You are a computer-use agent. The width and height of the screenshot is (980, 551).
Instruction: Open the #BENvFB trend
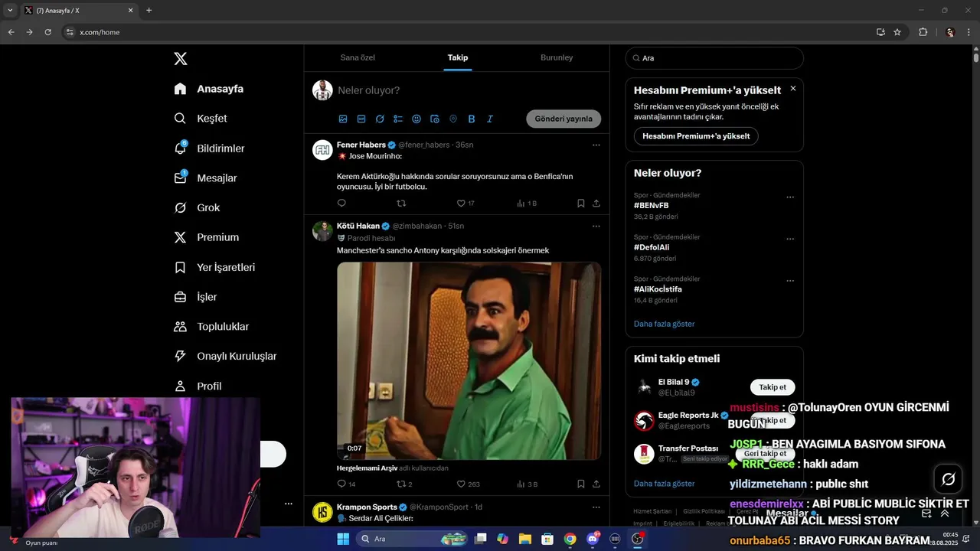pos(651,206)
